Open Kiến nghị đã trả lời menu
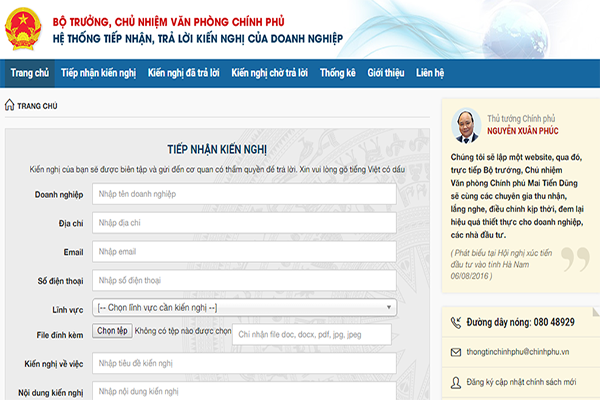The width and height of the screenshot is (600, 400). [182, 73]
